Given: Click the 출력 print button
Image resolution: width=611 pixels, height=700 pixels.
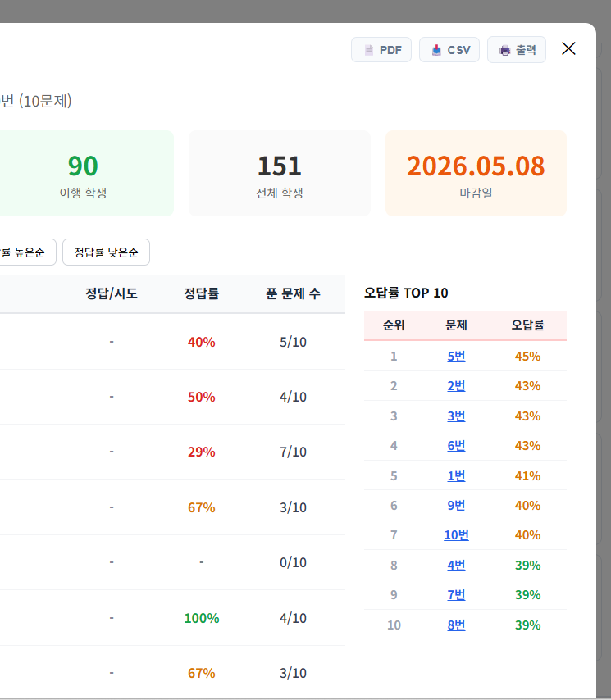Looking at the screenshot, I should tap(517, 49).
